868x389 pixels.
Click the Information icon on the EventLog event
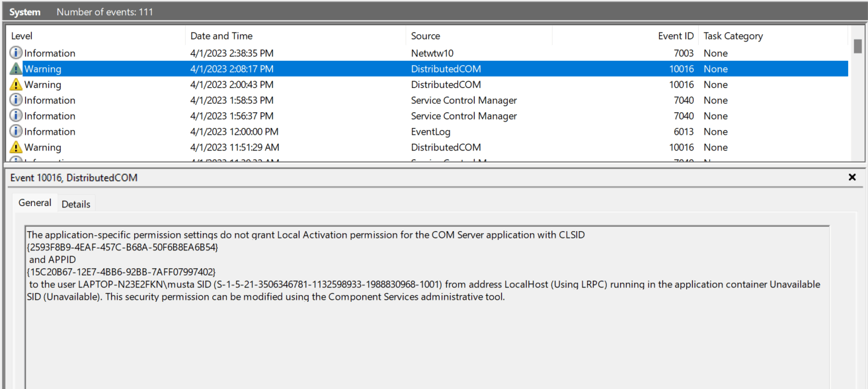click(16, 132)
